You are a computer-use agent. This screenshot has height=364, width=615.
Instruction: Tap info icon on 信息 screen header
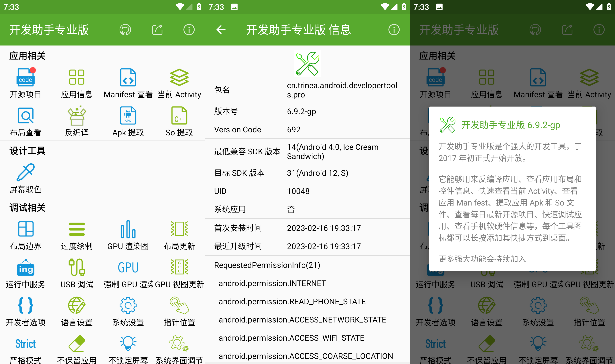pos(394,30)
